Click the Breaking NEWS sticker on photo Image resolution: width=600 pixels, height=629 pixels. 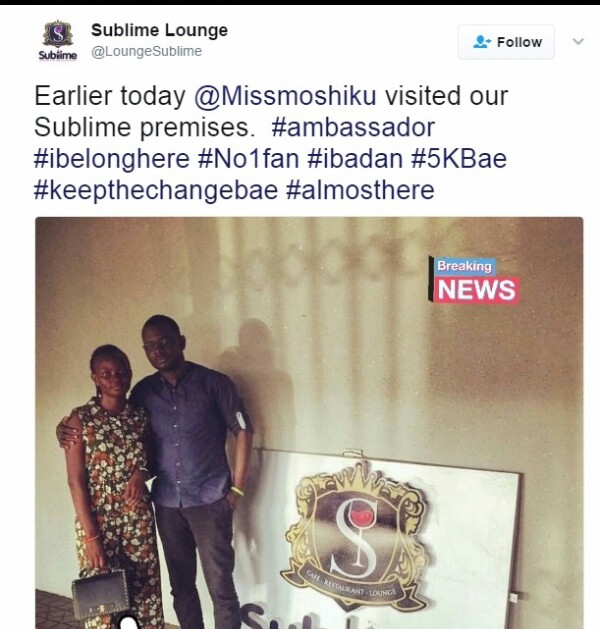click(473, 280)
